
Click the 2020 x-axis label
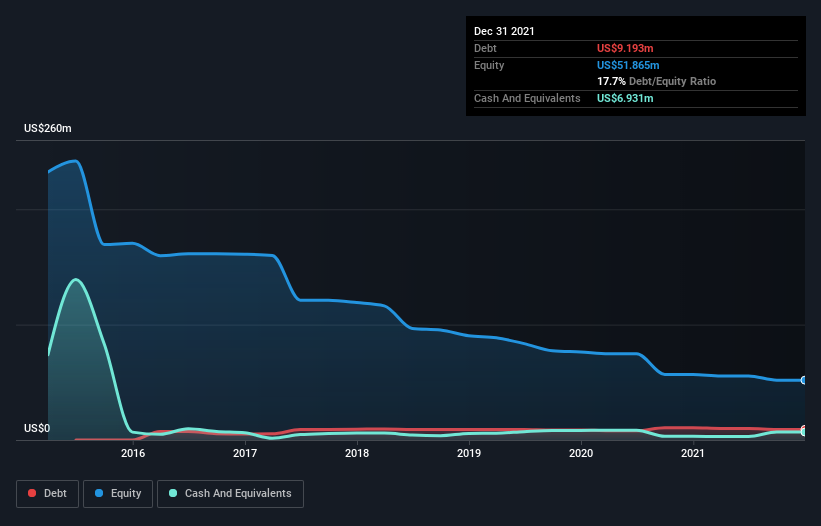tap(581, 453)
